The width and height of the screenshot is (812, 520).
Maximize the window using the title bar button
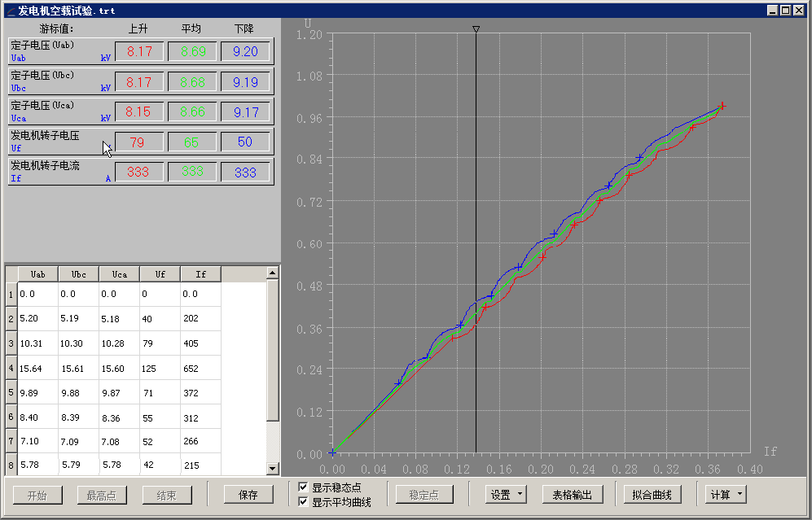pyautogui.click(x=786, y=10)
